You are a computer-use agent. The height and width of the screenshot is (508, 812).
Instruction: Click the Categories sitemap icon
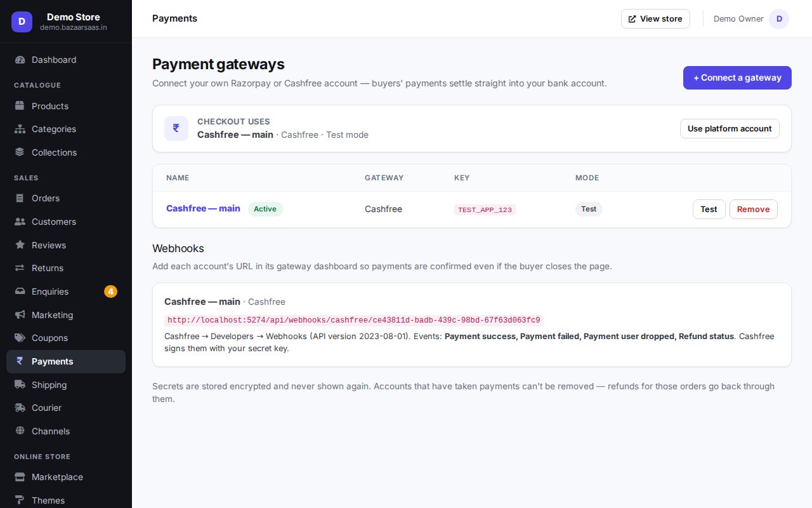(20, 129)
